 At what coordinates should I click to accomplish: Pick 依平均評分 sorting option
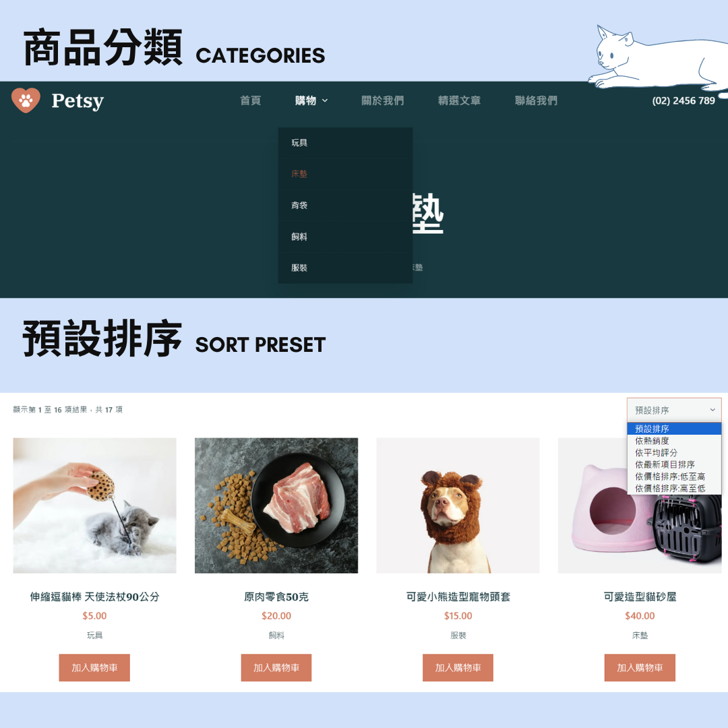pos(656,453)
